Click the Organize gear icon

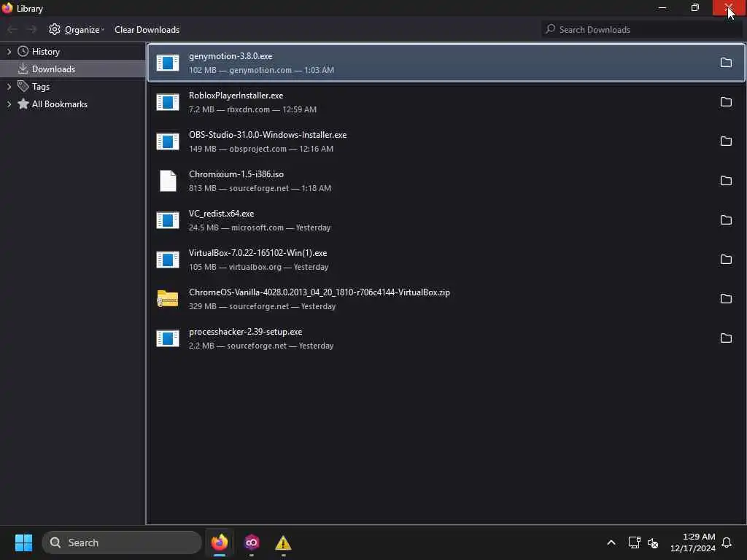54,29
